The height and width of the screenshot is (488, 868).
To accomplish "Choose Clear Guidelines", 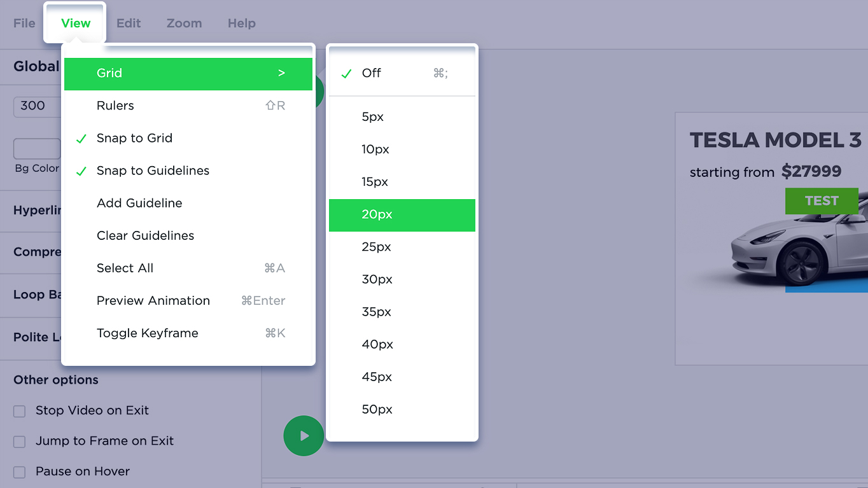I will coord(188,236).
